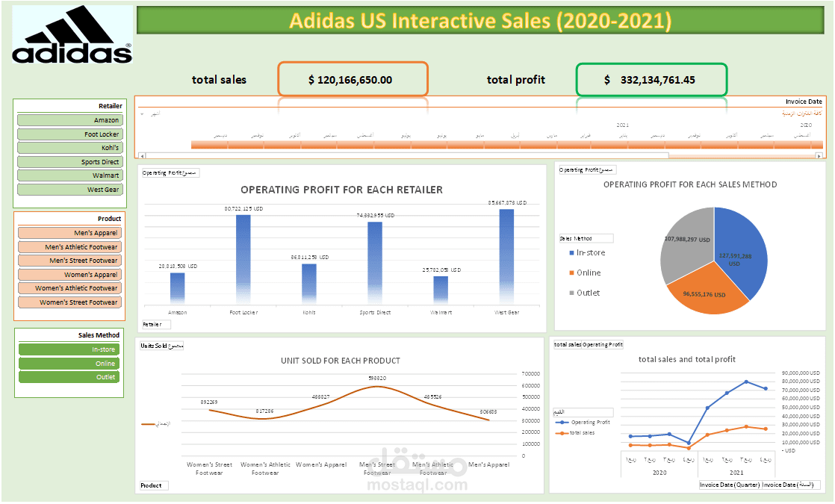
Task: Choose West Gear in Retailer slicer
Action: coord(69,190)
